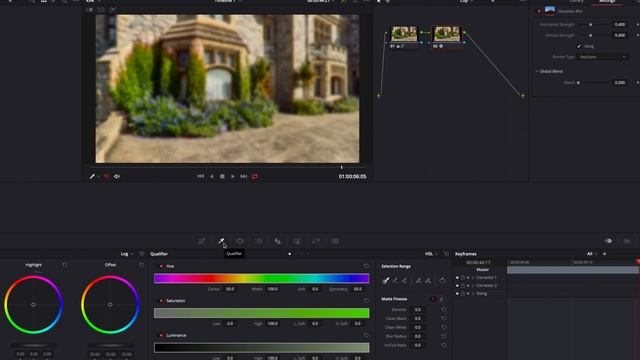Select the Picker Subtract eyedropper
This screenshot has width=640, height=360.
[x=395, y=280]
